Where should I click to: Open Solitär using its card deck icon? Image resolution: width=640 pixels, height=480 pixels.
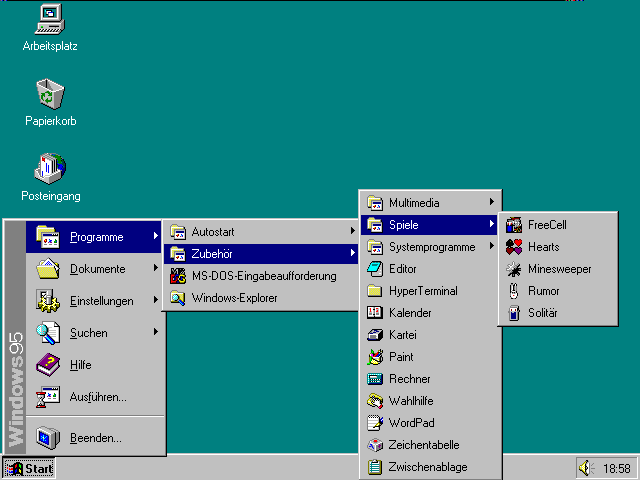(514, 313)
